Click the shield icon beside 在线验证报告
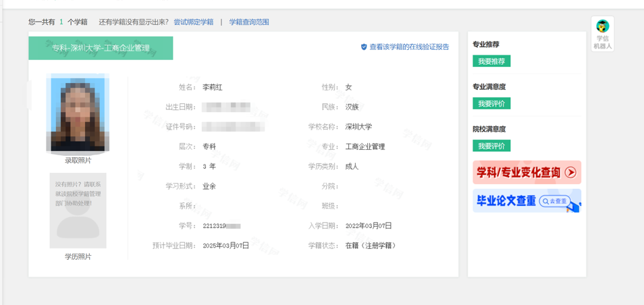This screenshot has width=644, height=305. (x=364, y=47)
